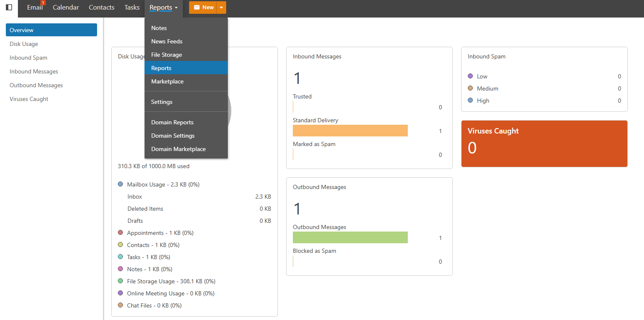Click the Standard Delivery orange bar

350,131
